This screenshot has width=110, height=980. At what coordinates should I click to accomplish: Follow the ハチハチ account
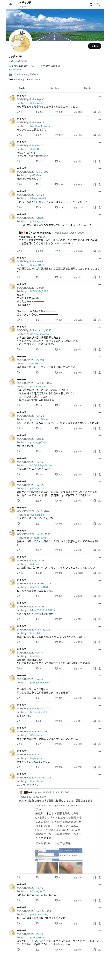(95, 46)
